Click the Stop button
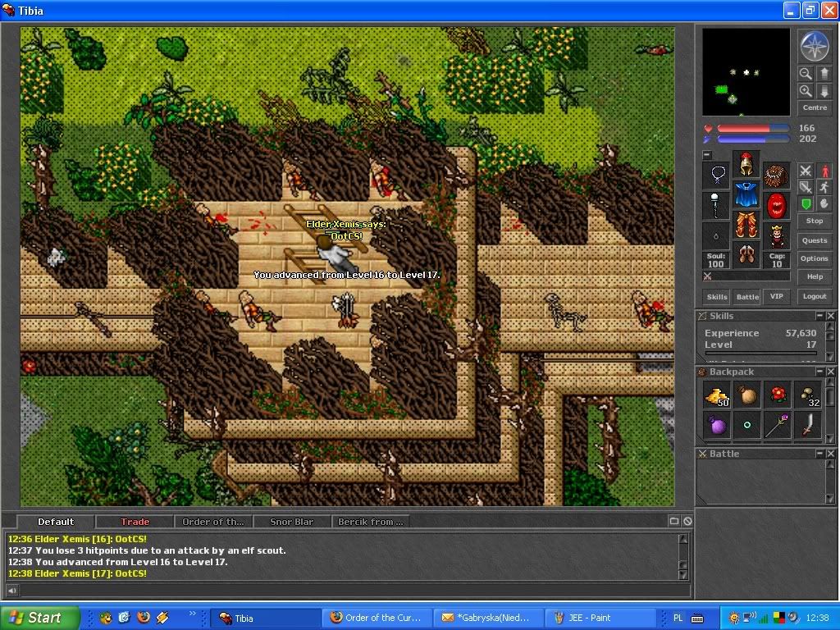Screen dimensions: 840x630 point(815,221)
